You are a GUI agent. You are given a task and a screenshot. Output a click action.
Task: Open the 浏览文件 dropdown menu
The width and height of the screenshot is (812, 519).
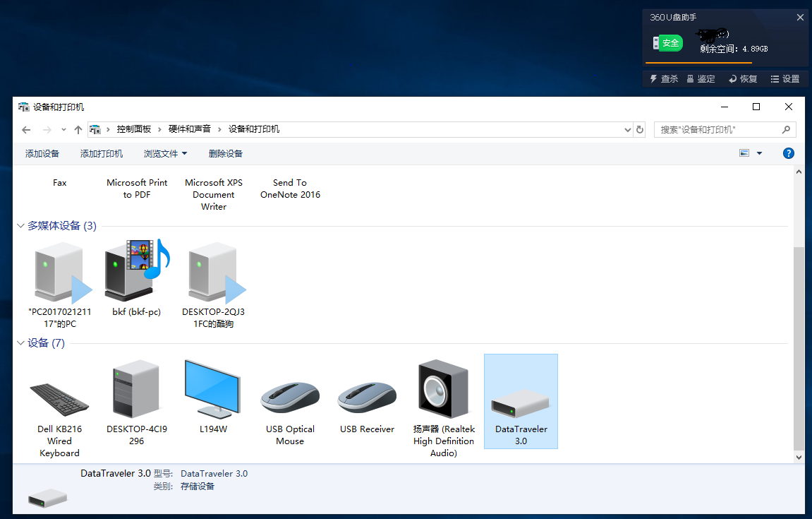point(165,153)
